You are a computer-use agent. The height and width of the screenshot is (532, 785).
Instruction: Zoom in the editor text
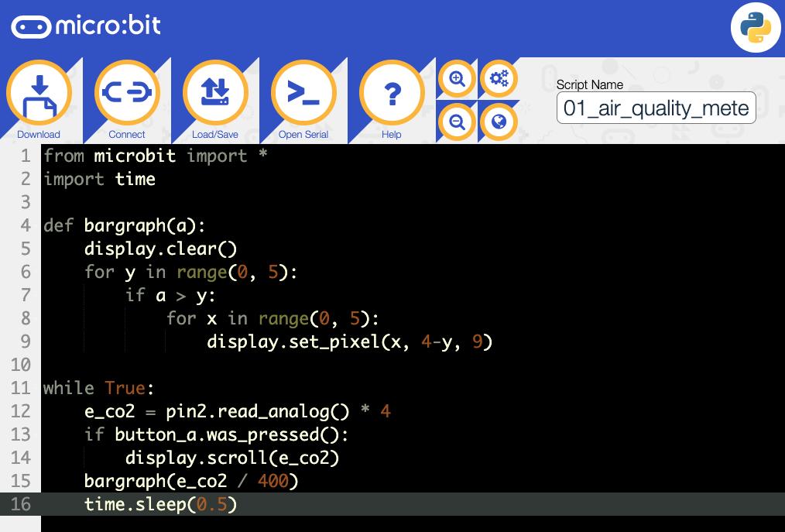point(457,79)
